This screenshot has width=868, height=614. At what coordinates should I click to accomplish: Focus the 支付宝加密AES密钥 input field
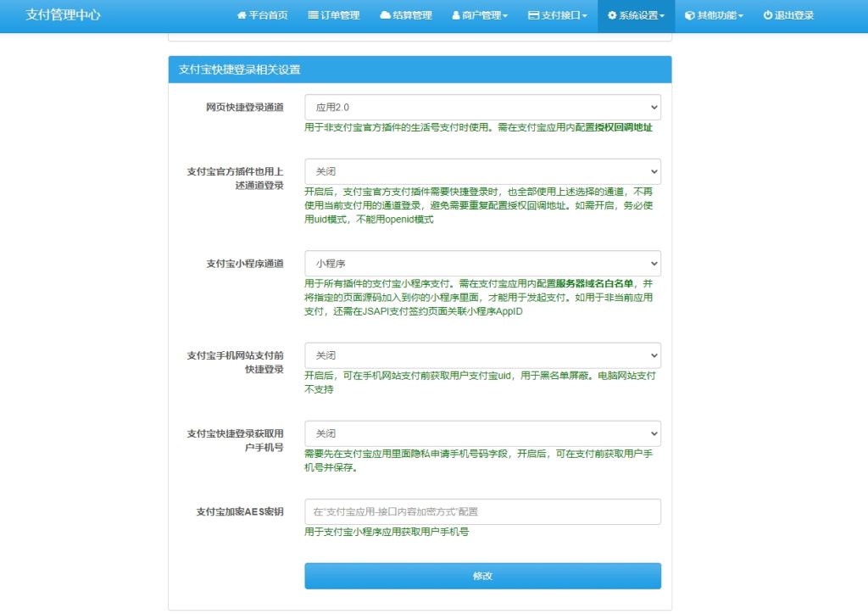point(482,511)
